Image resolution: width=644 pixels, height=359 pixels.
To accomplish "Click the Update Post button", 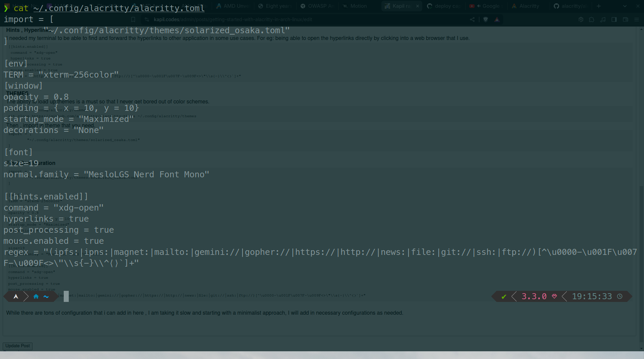I will coord(17,346).
